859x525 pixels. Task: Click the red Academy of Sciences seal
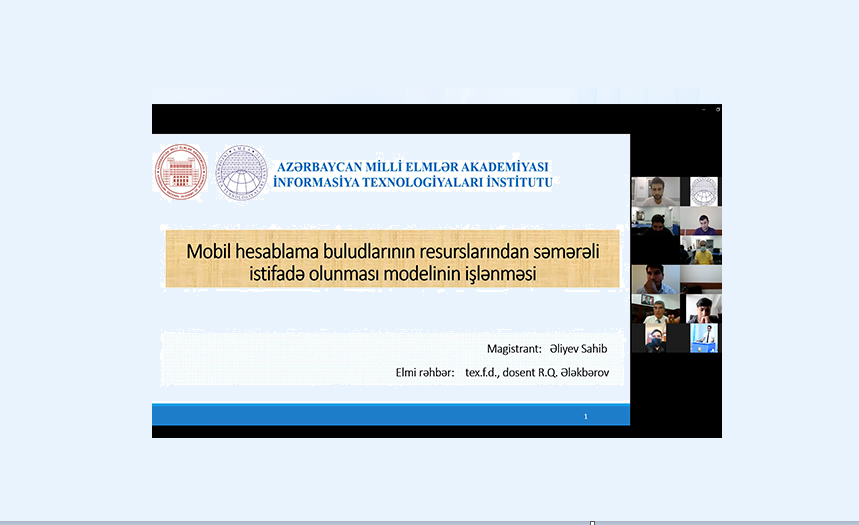tap(181, 172)
